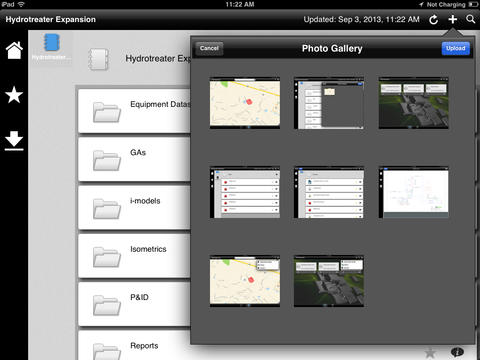Tap the Updated Sep 3, 2013 timestamp
480x360 pixels.
pyautogui.click(x=361, y=19)
